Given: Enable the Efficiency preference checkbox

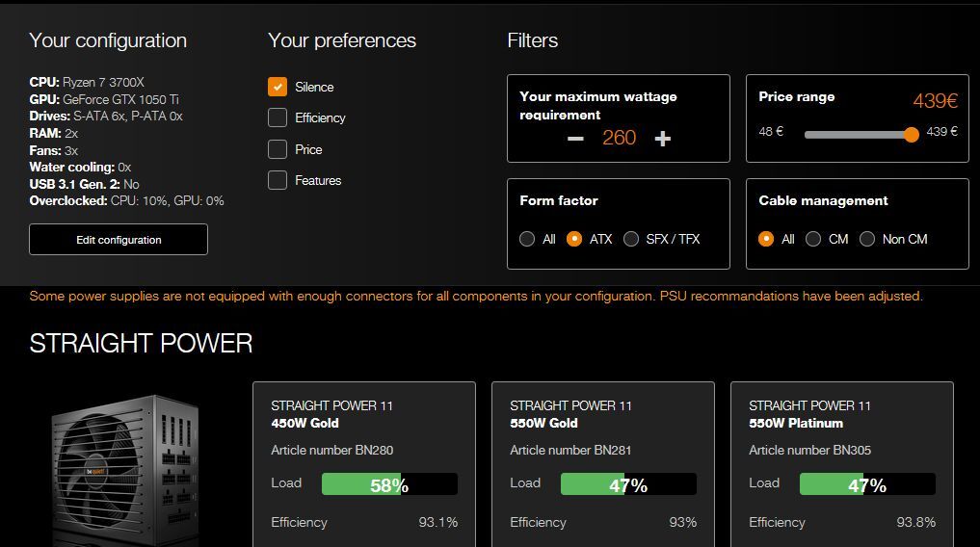Looking at the screenshot, I should tap(278, 117).
